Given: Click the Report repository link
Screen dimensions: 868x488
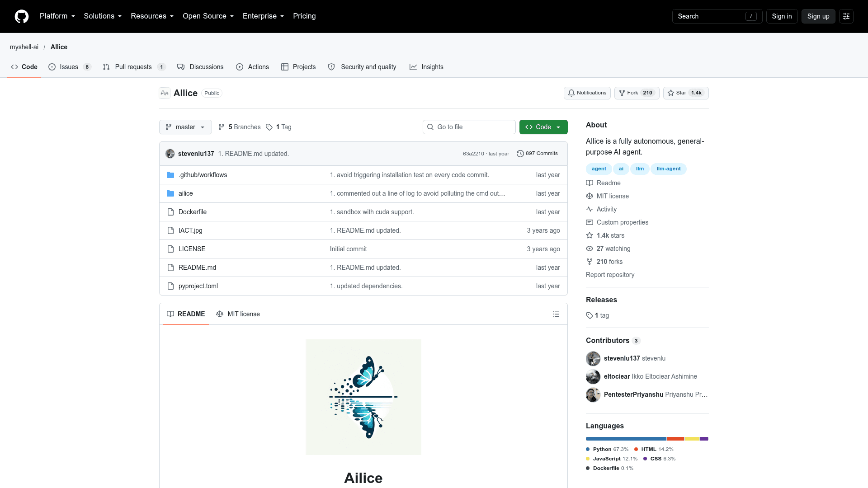Looking at the screenshot, I should point(610,275).
